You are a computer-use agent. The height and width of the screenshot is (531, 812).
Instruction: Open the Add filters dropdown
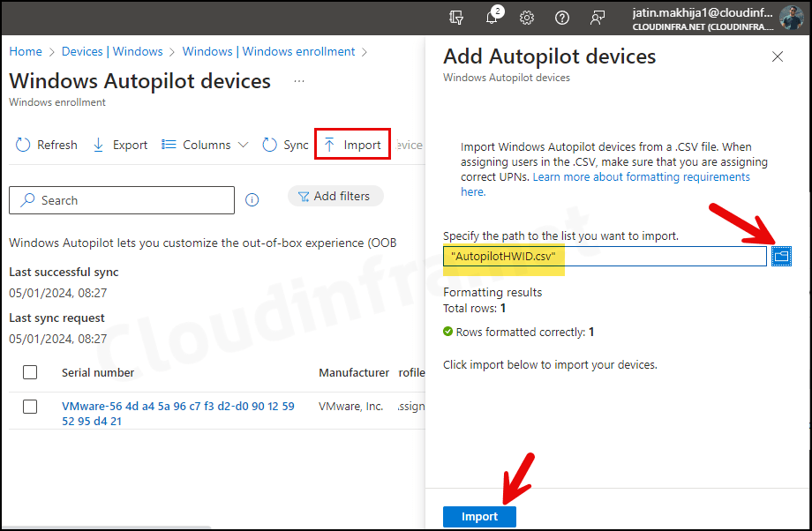[335, 195]
